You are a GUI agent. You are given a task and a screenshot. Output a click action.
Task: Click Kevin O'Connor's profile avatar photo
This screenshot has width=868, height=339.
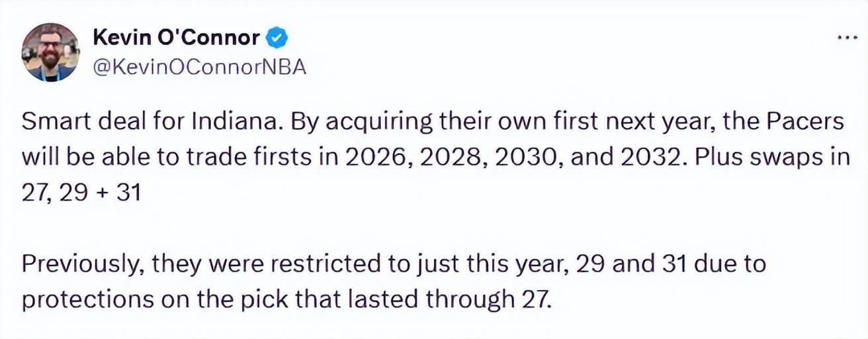(x=50, y=52)
